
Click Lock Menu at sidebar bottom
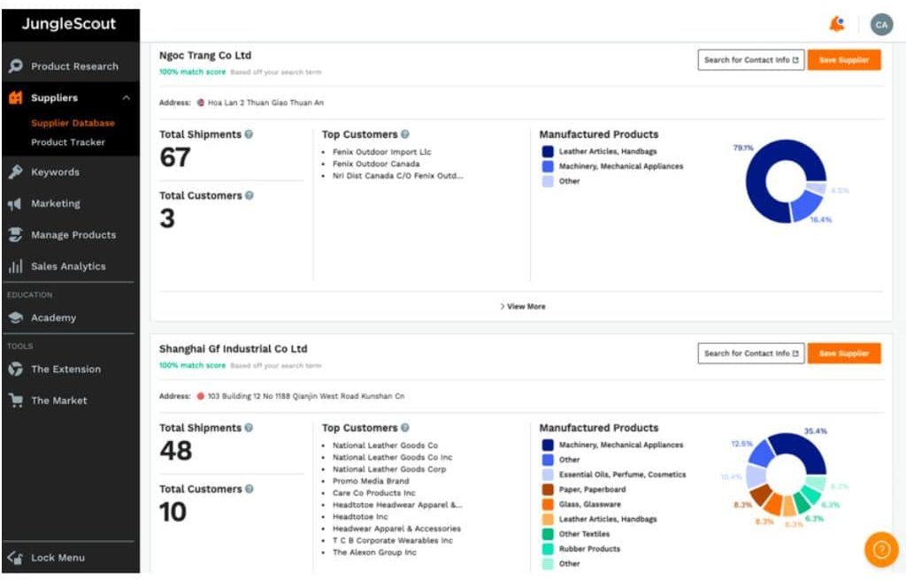(x=71, y=557)
